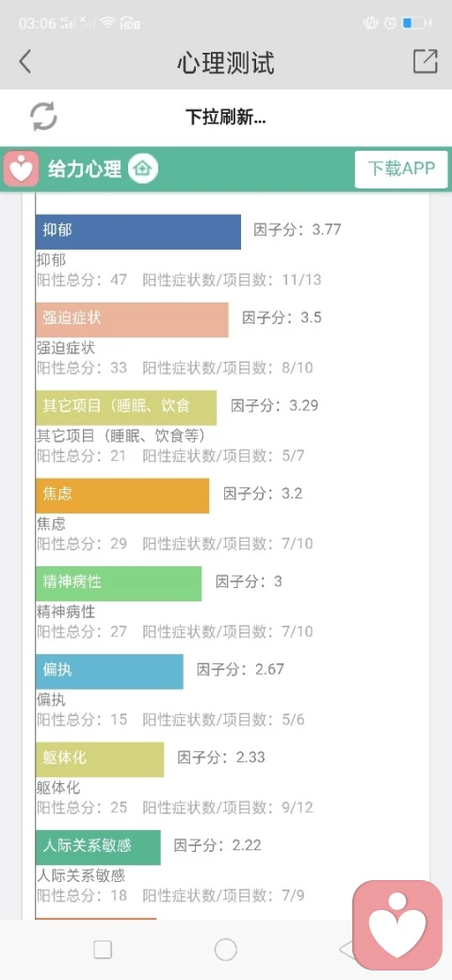This screenshot has width=452, height=980.
Task: Tap the battery icon in status bar
Action: [x=417, y=24]
